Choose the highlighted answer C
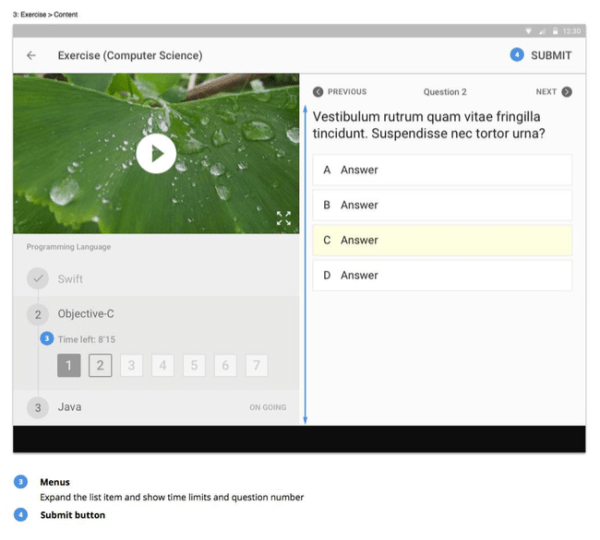 (442, 240)
